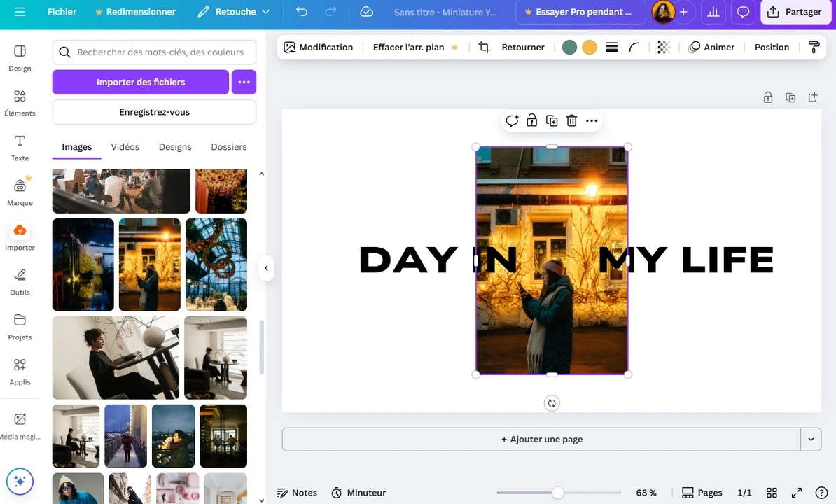The height and width of the screenshot is (504, 836).
Task: Open the Éléments panel in the sidebar
Action: (x=20, y=101)
